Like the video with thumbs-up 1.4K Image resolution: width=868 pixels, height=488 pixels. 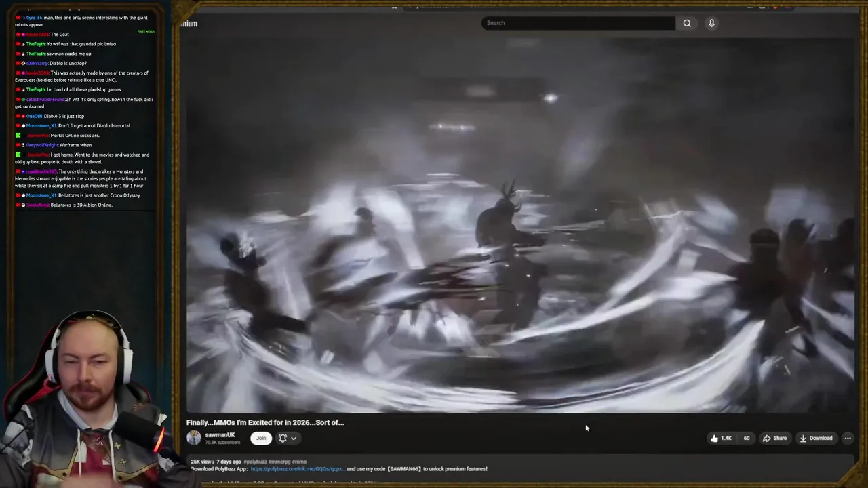[721, 438]
